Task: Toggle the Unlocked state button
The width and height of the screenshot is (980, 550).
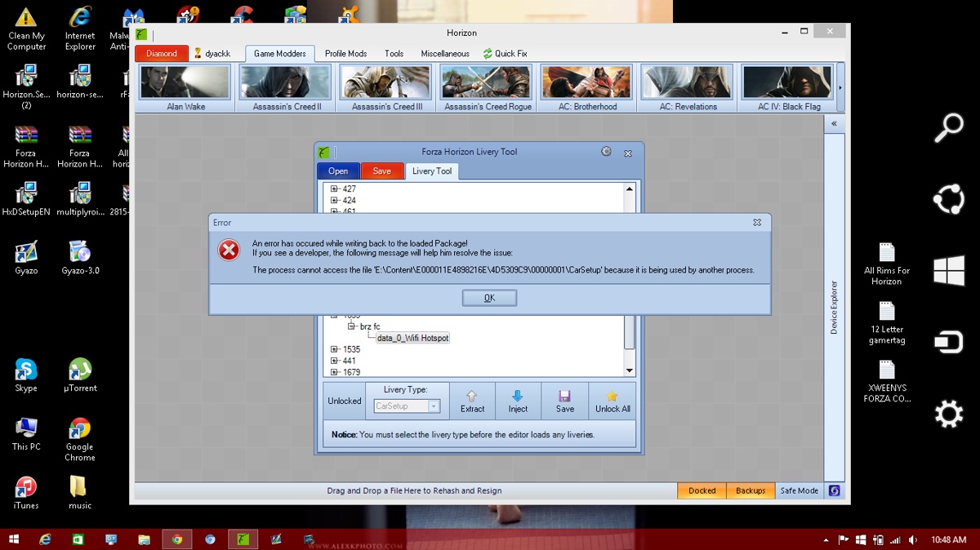Action: tap(345, 401)
